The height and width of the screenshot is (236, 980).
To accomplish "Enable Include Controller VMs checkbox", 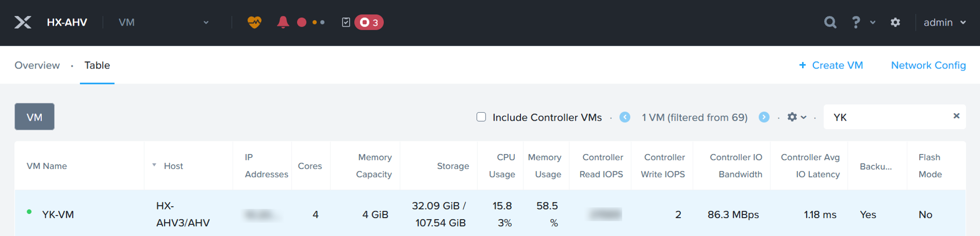I will [481, 117].
